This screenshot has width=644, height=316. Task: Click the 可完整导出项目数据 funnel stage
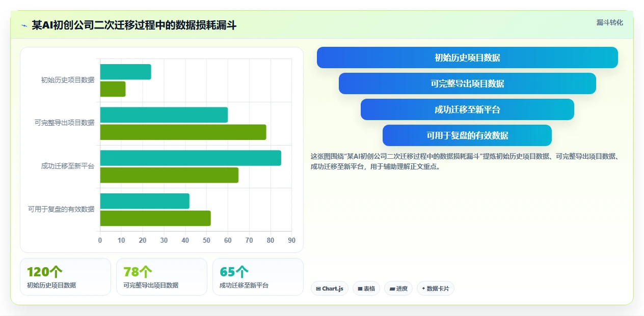tap(467, 83)
